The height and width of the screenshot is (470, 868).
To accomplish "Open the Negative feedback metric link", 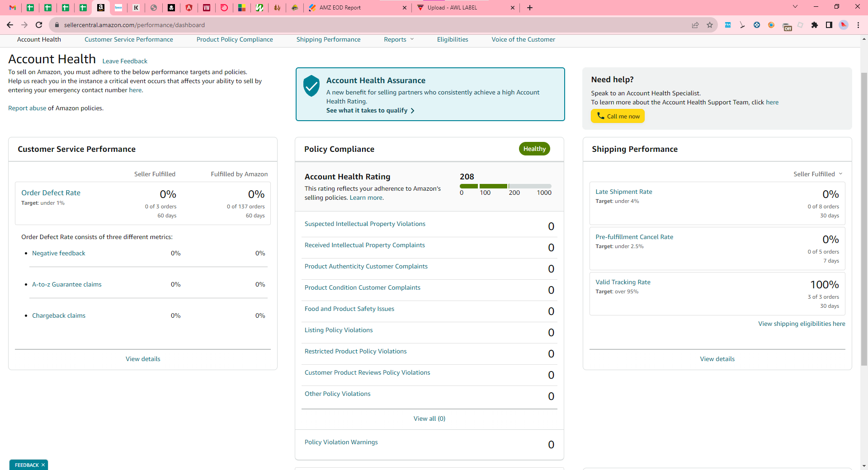I will pyautogui.click(x=59, y=254).
